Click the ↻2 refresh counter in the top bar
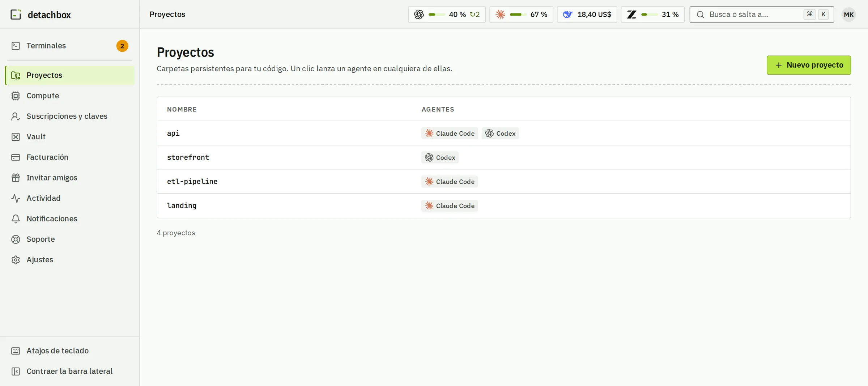868x386 pixels. point(475,14)
